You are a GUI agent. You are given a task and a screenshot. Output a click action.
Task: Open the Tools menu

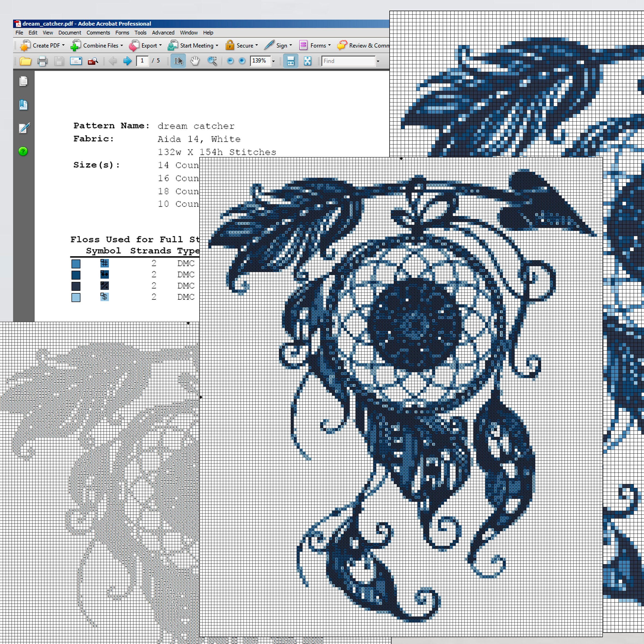click(x=140, y=33)
